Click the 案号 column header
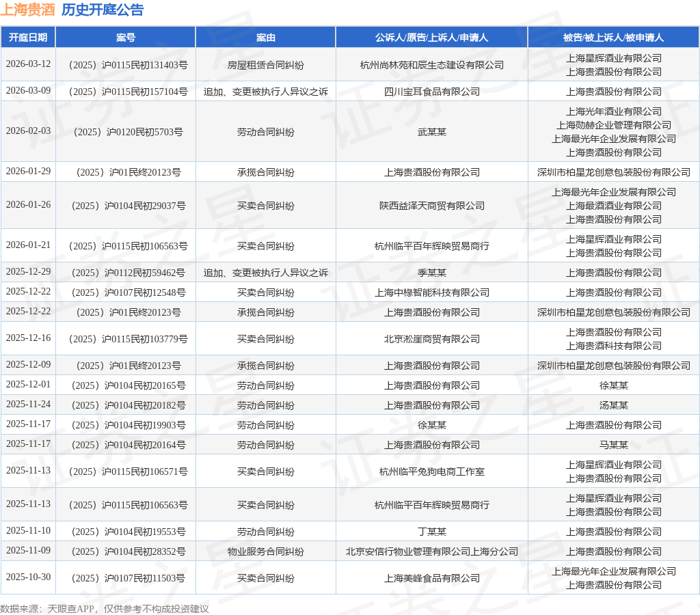The height and width of the screenshot is (615, 700). click(x=126, y=38)
